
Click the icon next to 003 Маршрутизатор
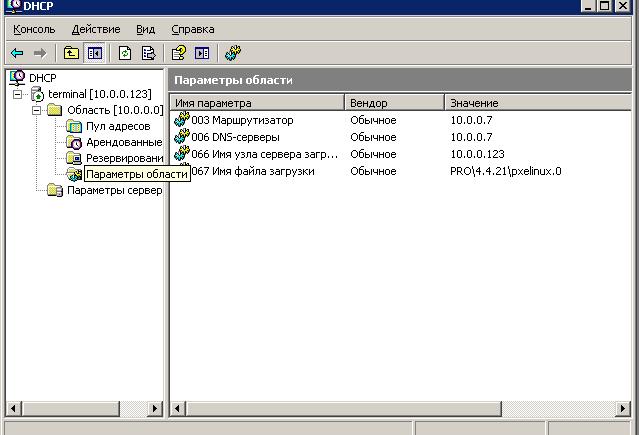point(181,120)
